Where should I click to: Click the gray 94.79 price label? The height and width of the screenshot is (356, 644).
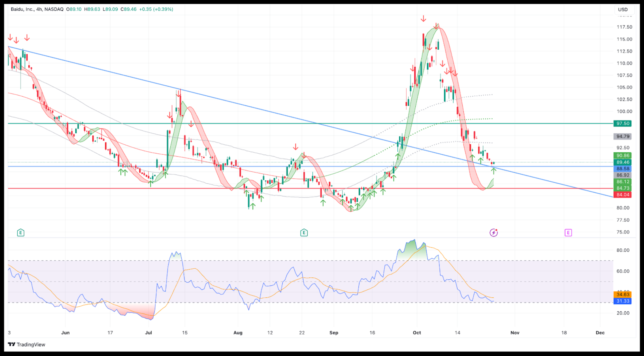622,136
